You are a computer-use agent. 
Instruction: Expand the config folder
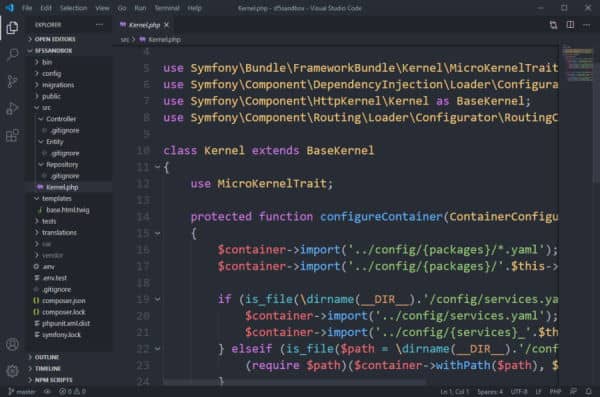point(69,74)
